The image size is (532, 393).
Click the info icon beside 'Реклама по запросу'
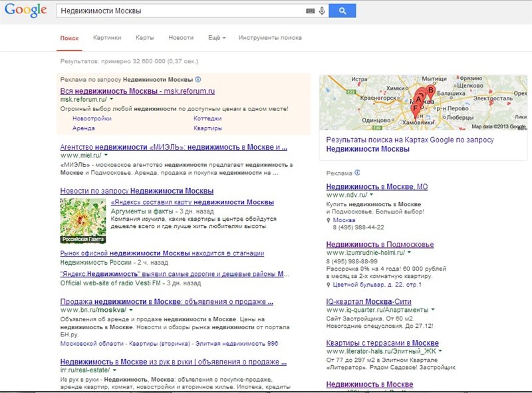198,79
